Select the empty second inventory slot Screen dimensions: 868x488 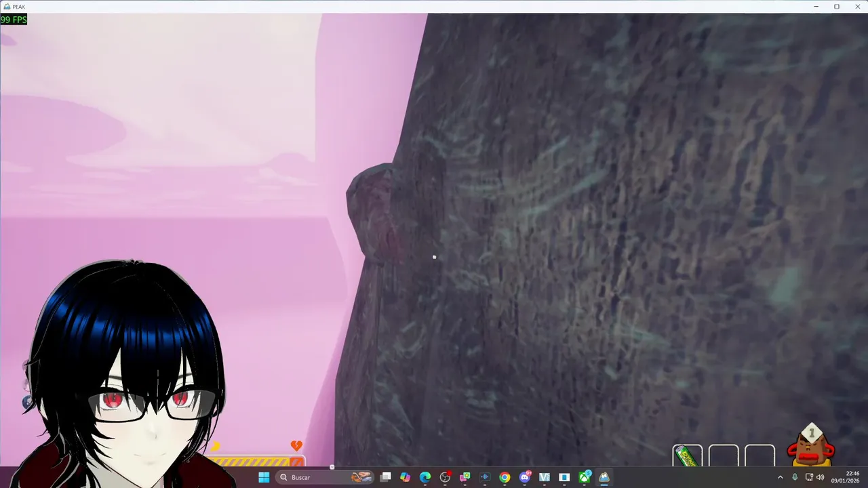[724, 456]
